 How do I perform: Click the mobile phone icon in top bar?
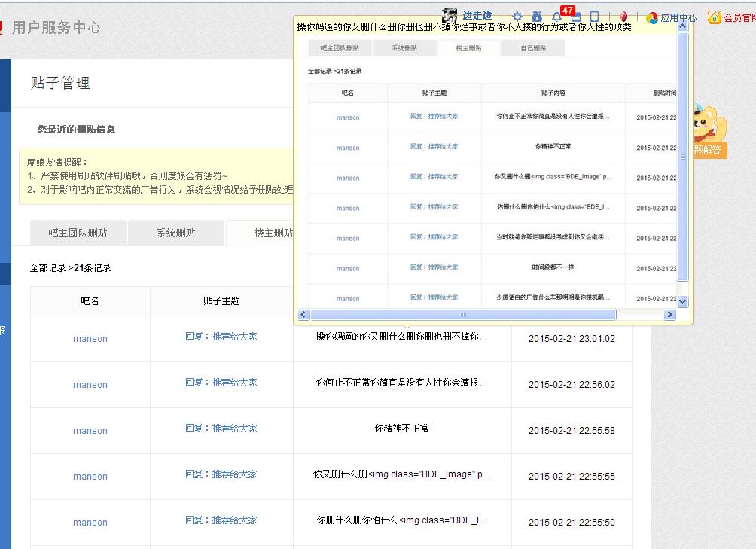[594, 16]
